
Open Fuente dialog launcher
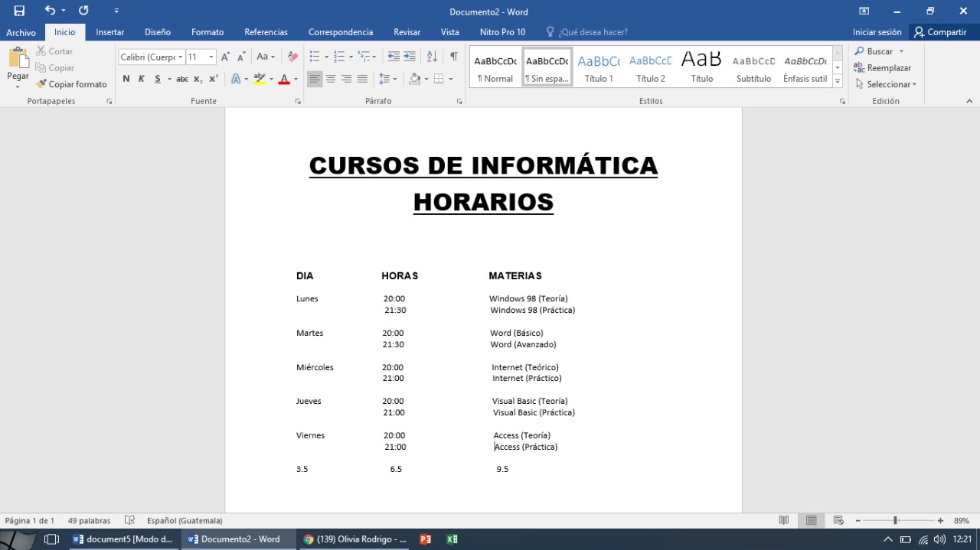click(298, 101)
